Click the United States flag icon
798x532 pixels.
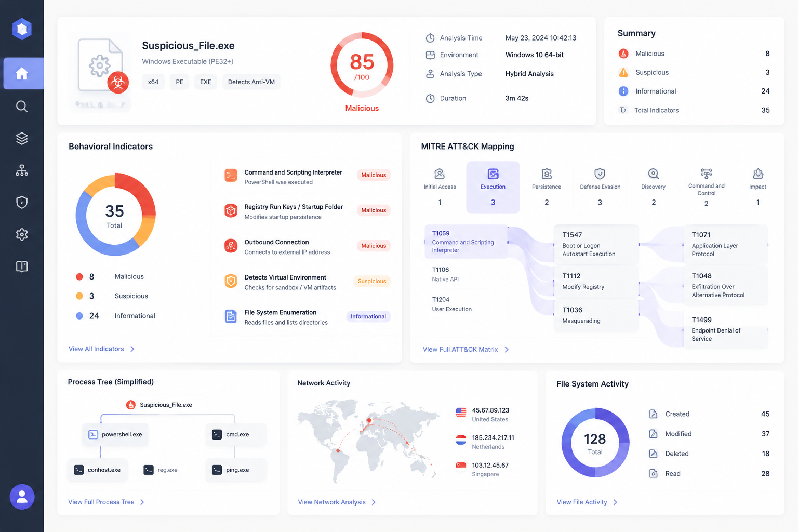point(461,413)
